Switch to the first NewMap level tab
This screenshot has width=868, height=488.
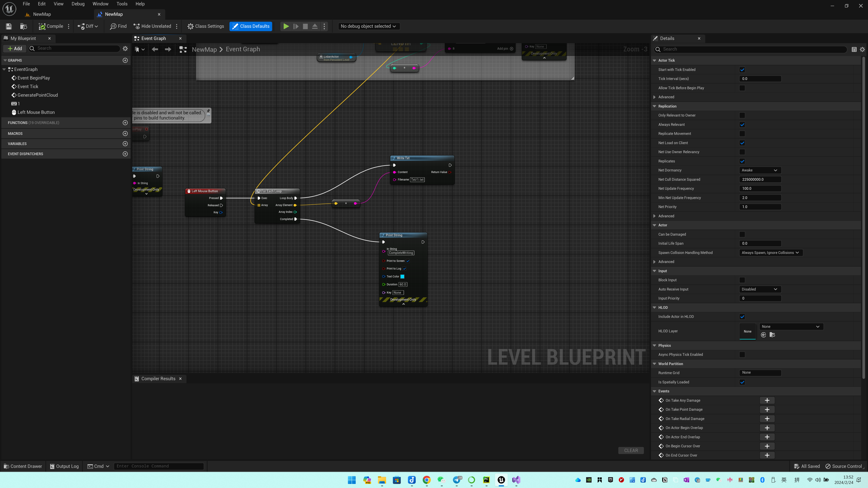pos(42,14)
